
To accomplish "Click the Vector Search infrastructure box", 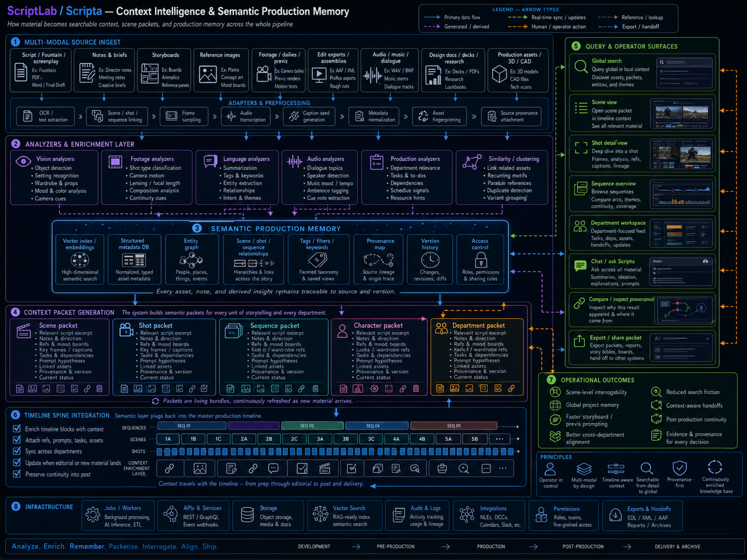I will tap(345, 515).
